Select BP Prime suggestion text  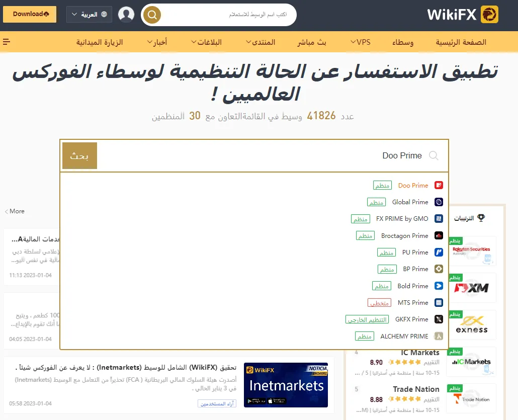pos(415,269)
